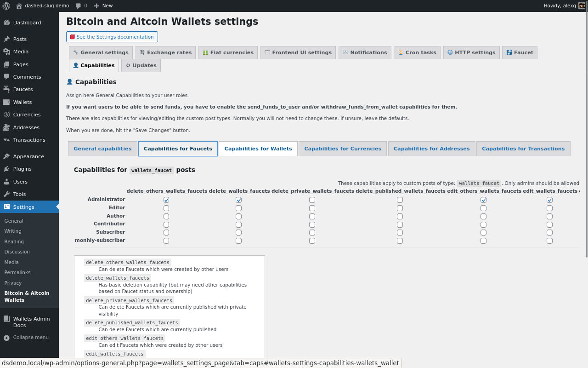The width and height of the screenshot is (588, 368).
Task: Click the Addresses icon in sidebar
Action: [6, 127]
